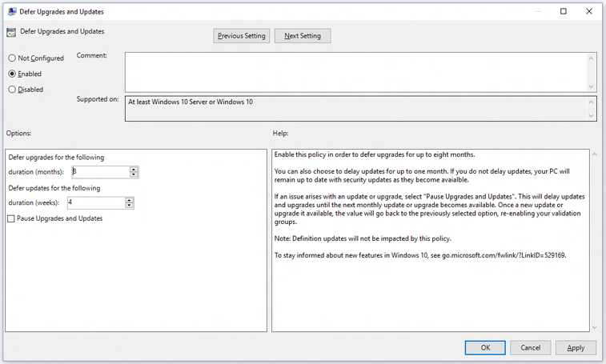Decrease the update deferral weeks with down arrow

[130, 206]
